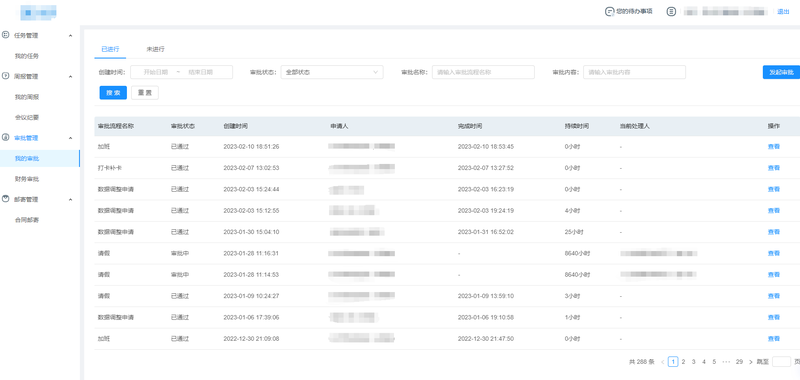Open the 审批状态 dropdown showing 全部状态
This screenshot has height=380, width=800.
tap(332, 72)
